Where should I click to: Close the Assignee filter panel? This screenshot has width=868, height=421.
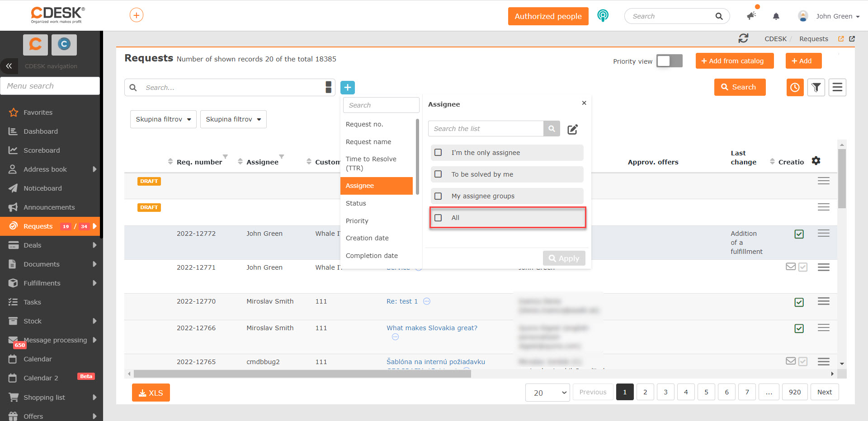pos(584,103)
